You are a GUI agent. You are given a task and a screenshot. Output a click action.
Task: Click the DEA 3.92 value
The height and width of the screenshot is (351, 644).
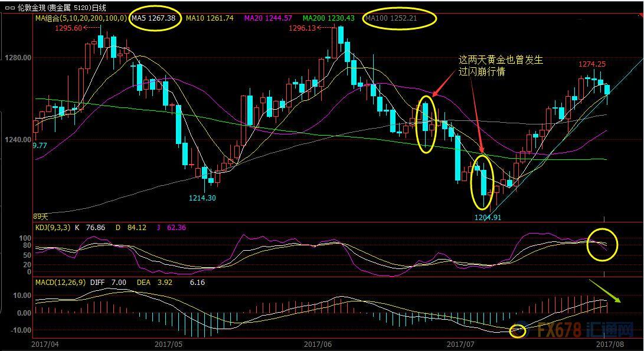(x=155, y=283)
